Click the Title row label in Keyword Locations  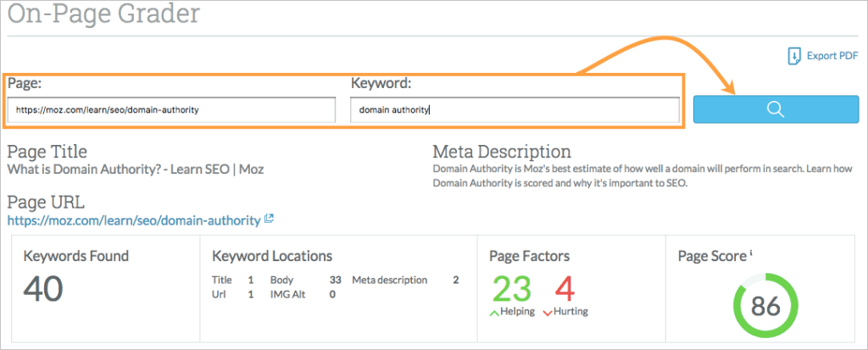click(x=222, y=281)
